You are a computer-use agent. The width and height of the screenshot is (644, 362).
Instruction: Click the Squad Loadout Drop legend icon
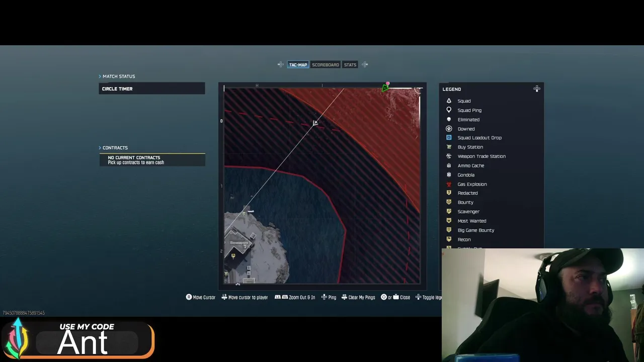coord(449,138)
